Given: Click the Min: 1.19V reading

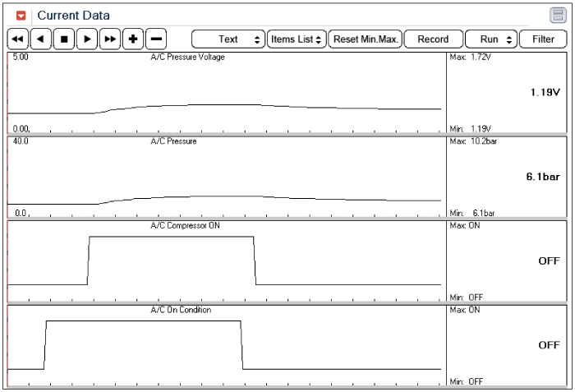Looking at the screenshot, I should click(471, 129).
